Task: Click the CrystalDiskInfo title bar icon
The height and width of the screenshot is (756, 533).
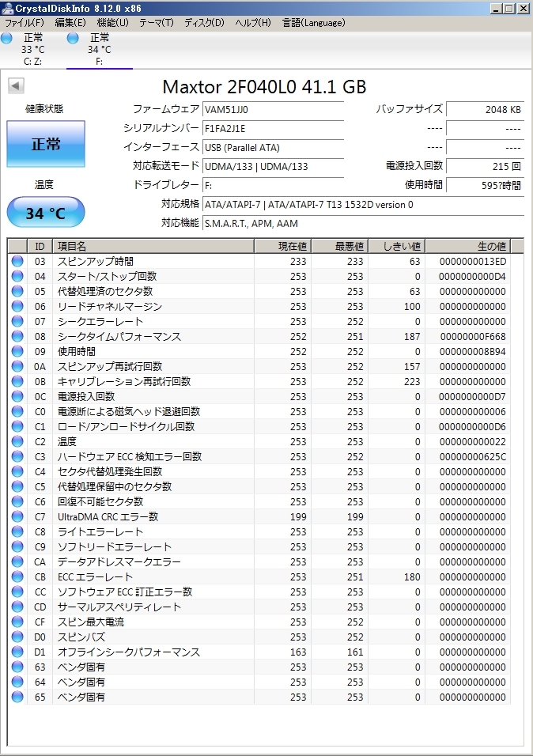Action: pos(7,8)
